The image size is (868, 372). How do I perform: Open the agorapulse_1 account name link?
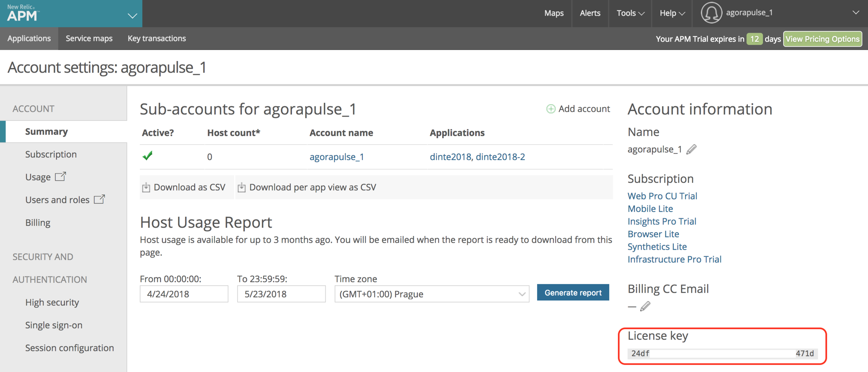(x=336, y=157)
